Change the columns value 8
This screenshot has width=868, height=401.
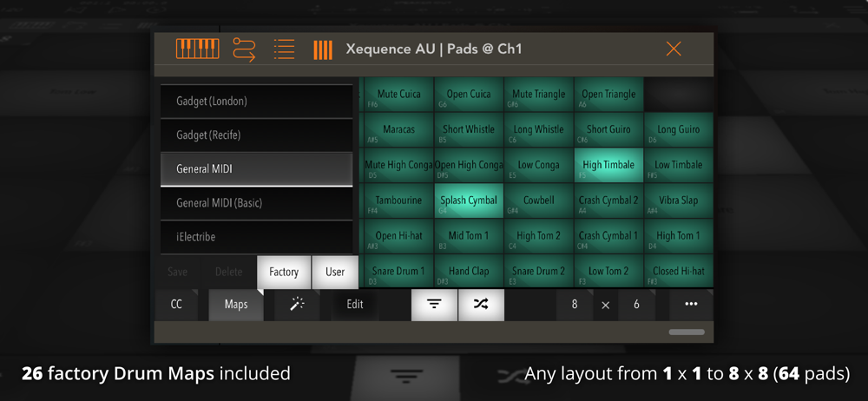click(x=575, y=304)
